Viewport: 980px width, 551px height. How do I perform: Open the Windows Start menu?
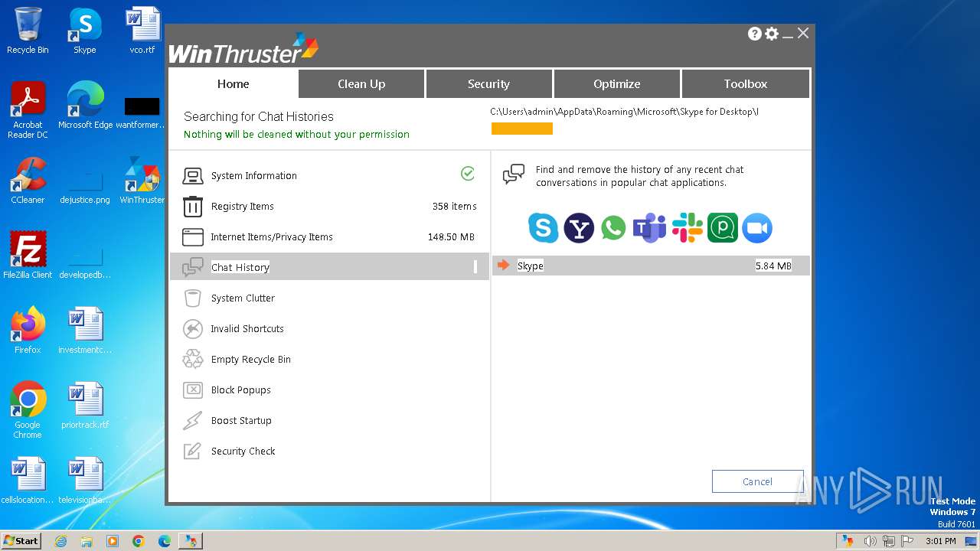tap(21, 540)
